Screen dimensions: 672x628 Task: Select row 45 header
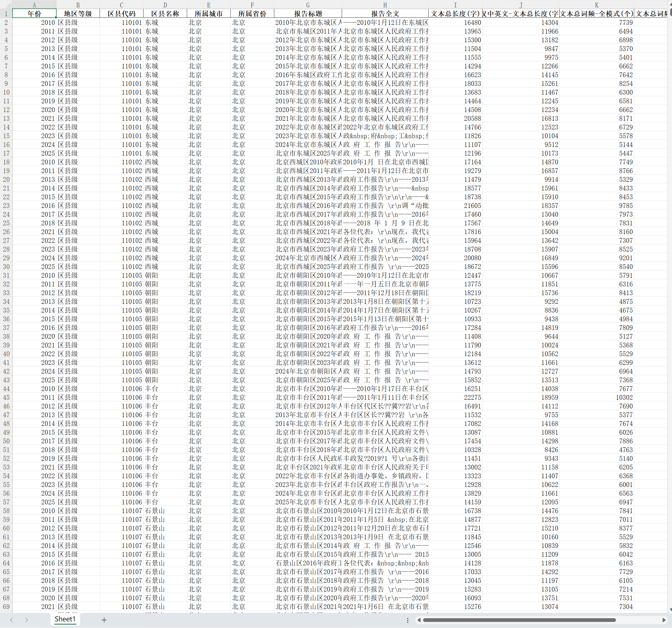coord(6,397)
